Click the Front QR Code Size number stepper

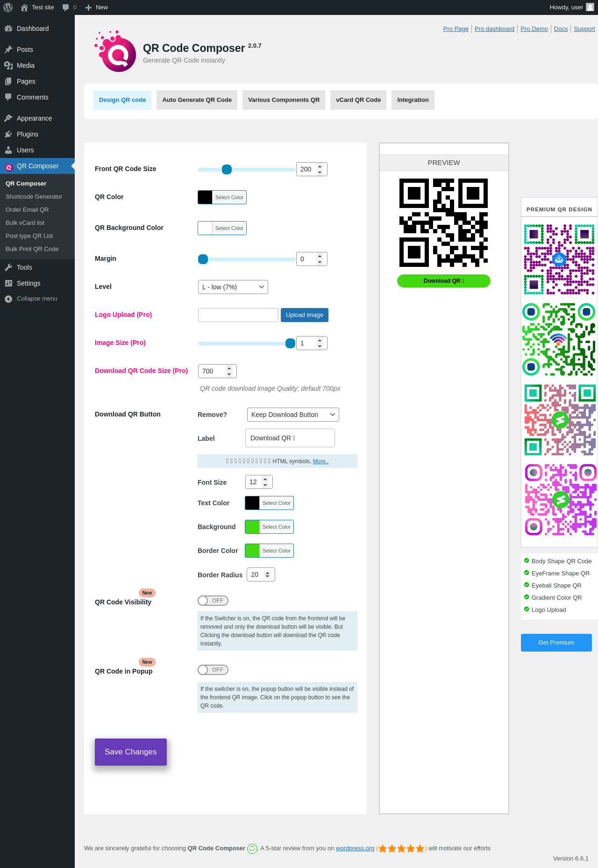pyautogui.click(x=320, y=169)
